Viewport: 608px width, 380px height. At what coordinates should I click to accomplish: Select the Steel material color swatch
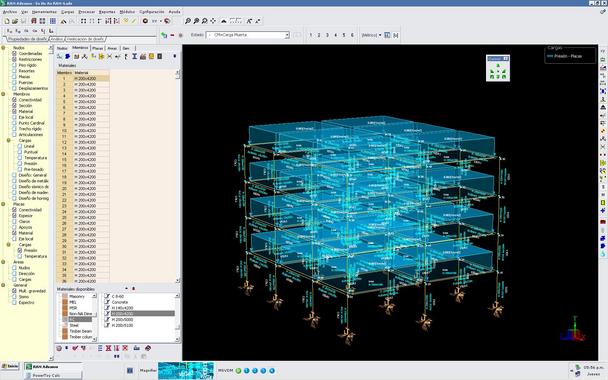click(x=65, y=325)
